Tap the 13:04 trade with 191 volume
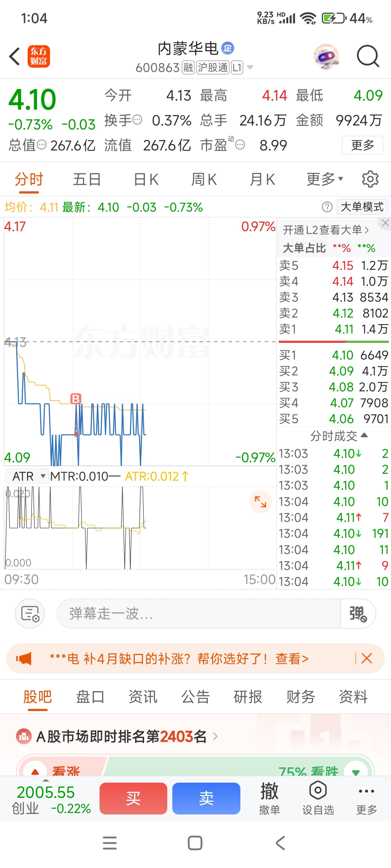391x868 pixels. pos(333,533)
